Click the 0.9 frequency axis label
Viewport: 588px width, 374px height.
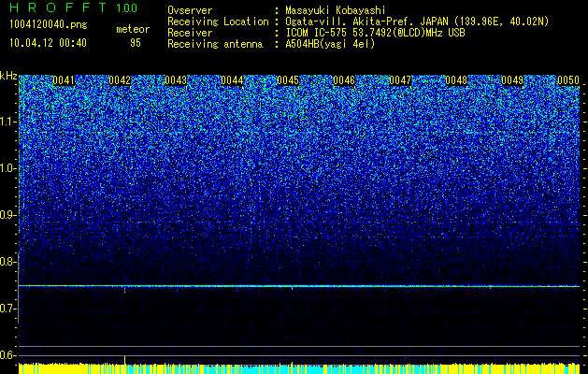click(7, 215)
